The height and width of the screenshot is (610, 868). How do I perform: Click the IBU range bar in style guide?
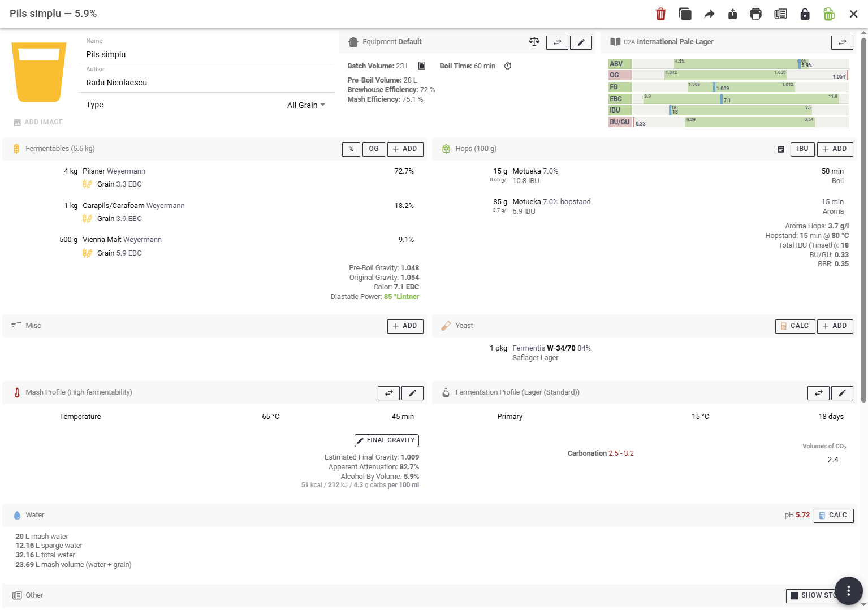tap(740, 110)
